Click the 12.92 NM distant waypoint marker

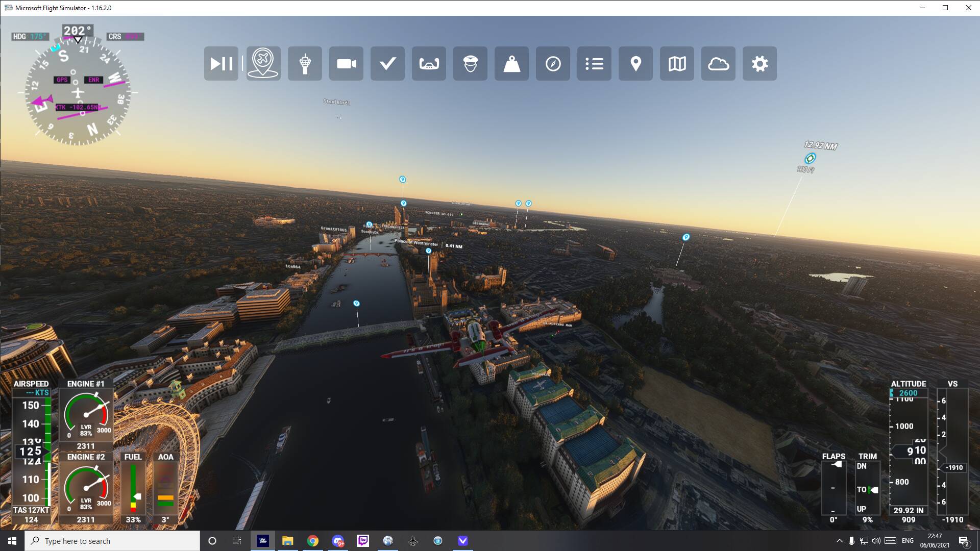[x=810, y=158]
